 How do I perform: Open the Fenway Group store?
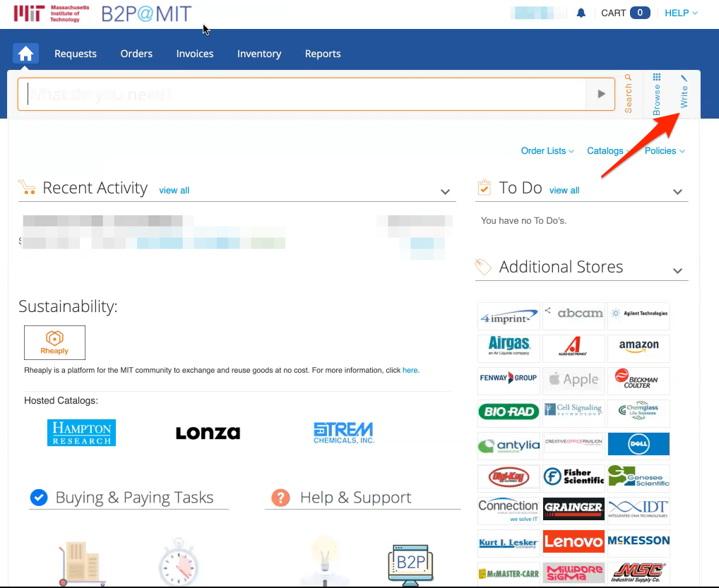tap(509, 381)
